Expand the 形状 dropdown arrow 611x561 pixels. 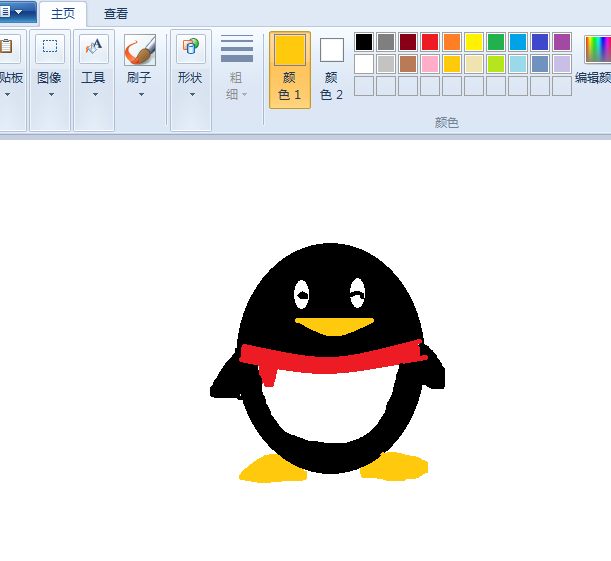pos(192,94)
